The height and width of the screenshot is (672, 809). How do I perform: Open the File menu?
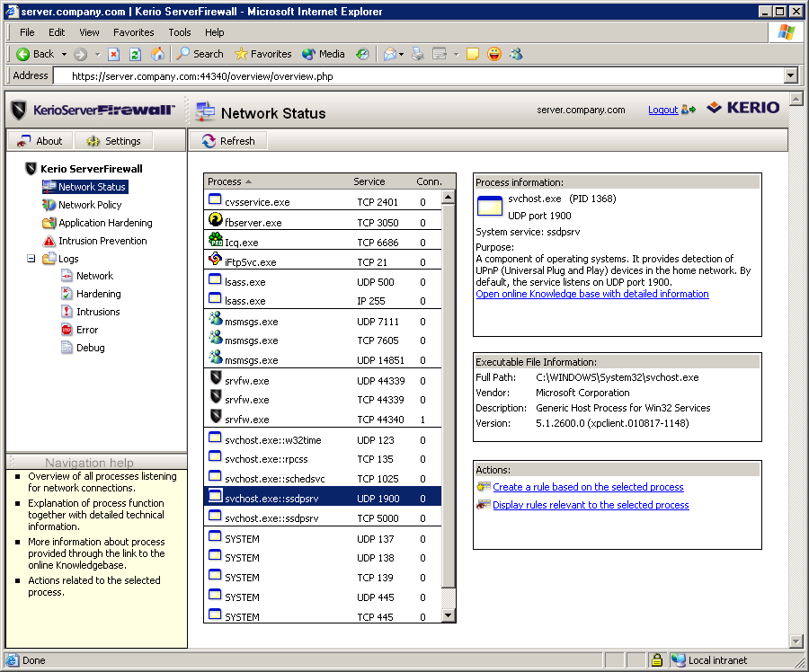click(x=27, y=32)
